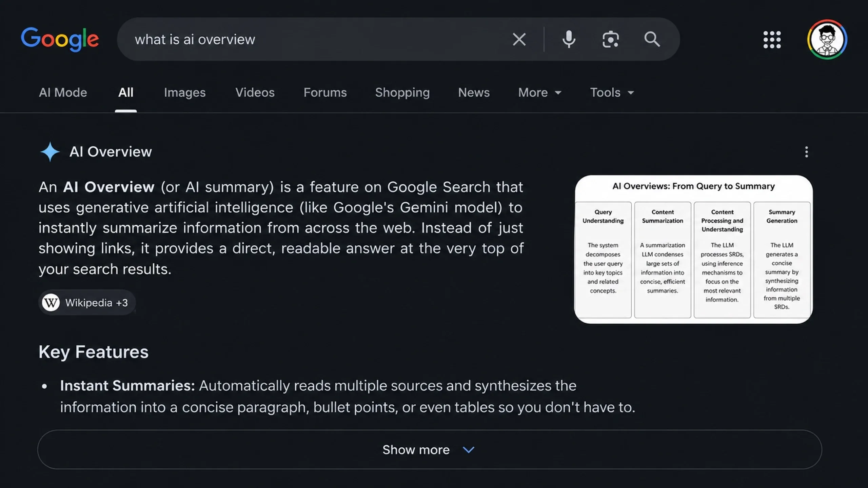Start voice search with the microphone icon
This screenshot has width=868, height=488.
pyautogui.click(x=569, y=39)
